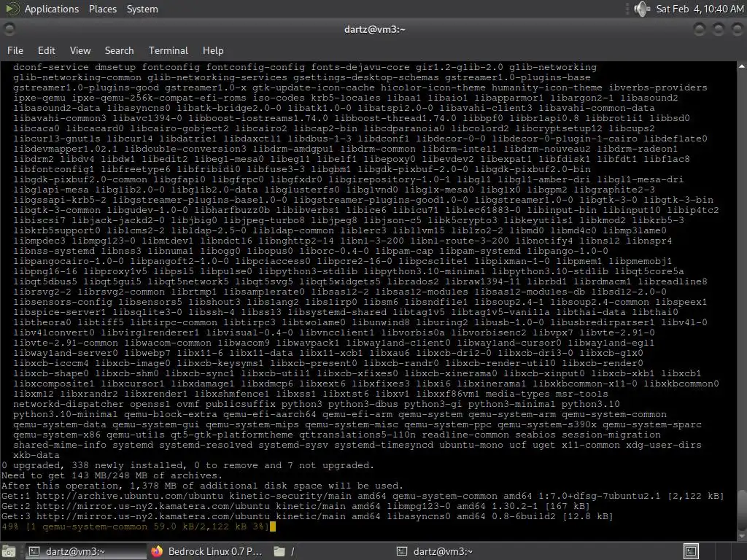Viewport: 747px width, 560px height.
Task: Open the System menu
Action: (142, 9)
